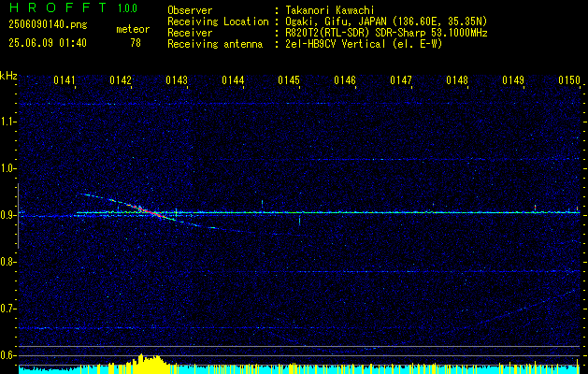The height and width of the screenshot is (374, 588).
Task: Click the 1.0 frequency axis label
Action: 7,168
